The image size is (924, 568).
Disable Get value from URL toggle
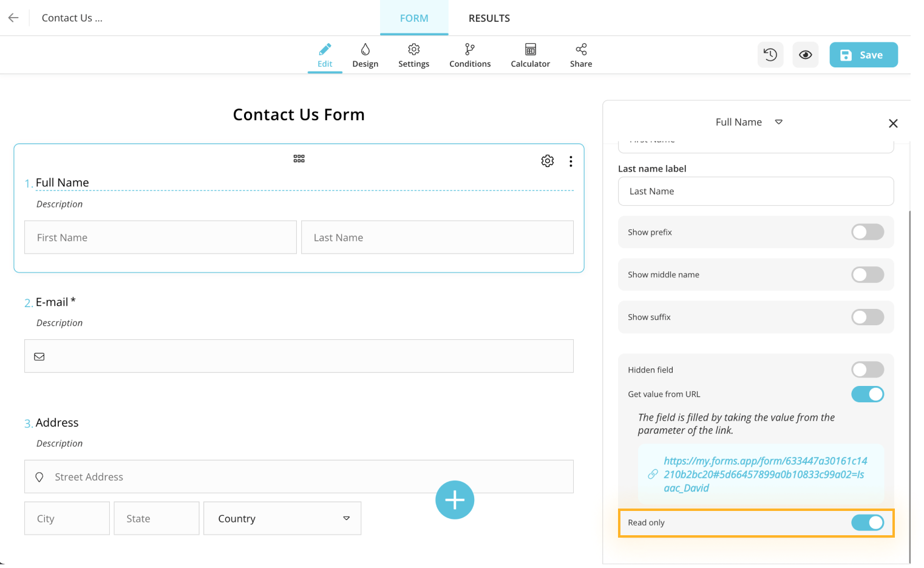[x=868, y=394]
